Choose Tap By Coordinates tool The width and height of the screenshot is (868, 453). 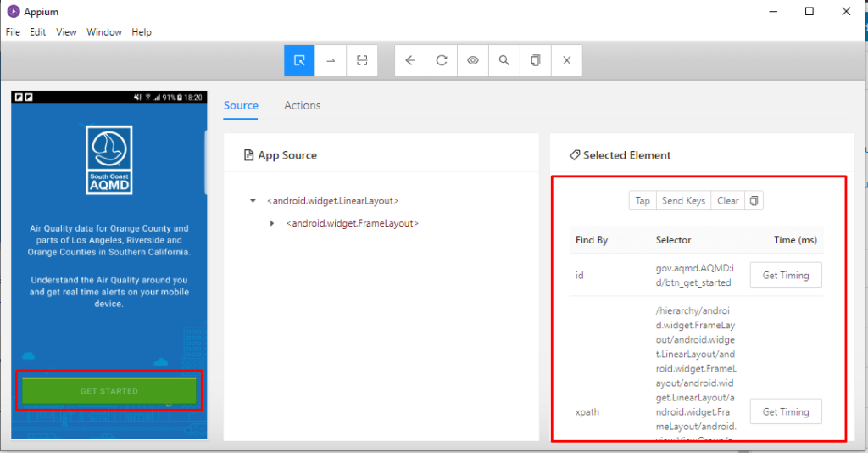click(362, 60)
